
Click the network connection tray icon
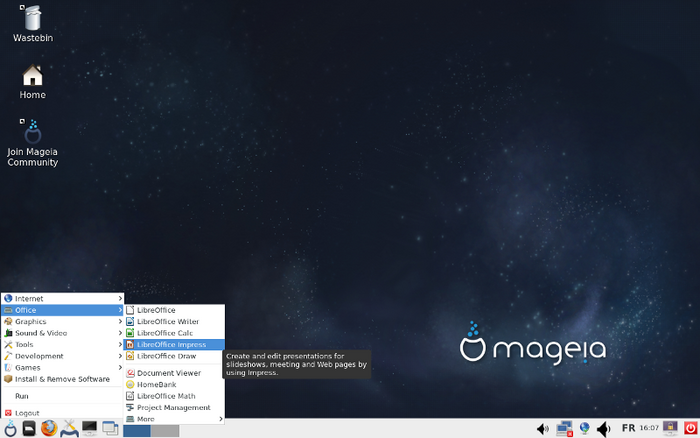[564, 429]
